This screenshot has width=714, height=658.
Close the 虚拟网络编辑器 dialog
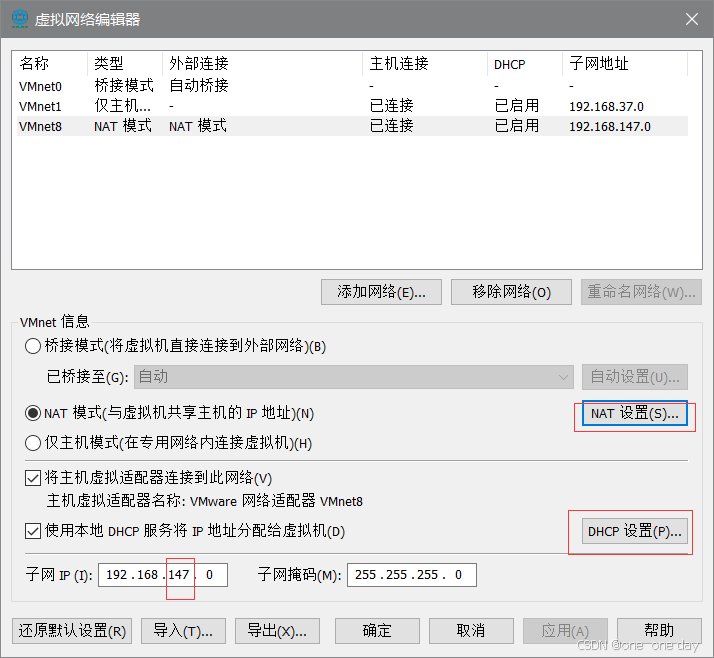click(x=692, y=19)
